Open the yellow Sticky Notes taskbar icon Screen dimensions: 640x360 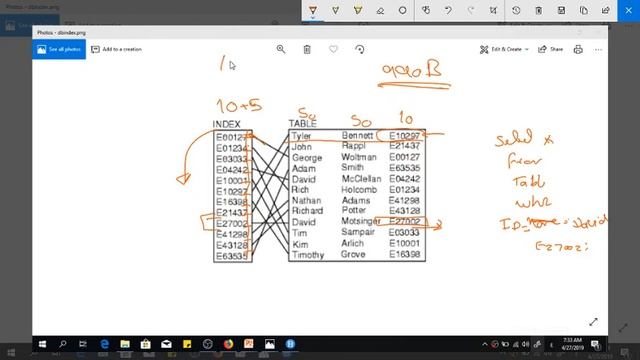(187, 344)
